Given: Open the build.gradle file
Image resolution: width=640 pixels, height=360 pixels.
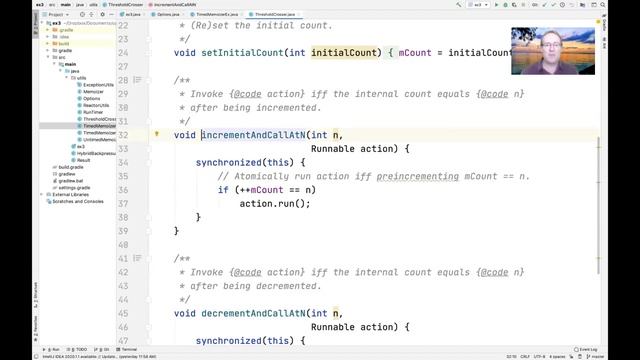Looking at the screenshot, I should click(68, 167).
